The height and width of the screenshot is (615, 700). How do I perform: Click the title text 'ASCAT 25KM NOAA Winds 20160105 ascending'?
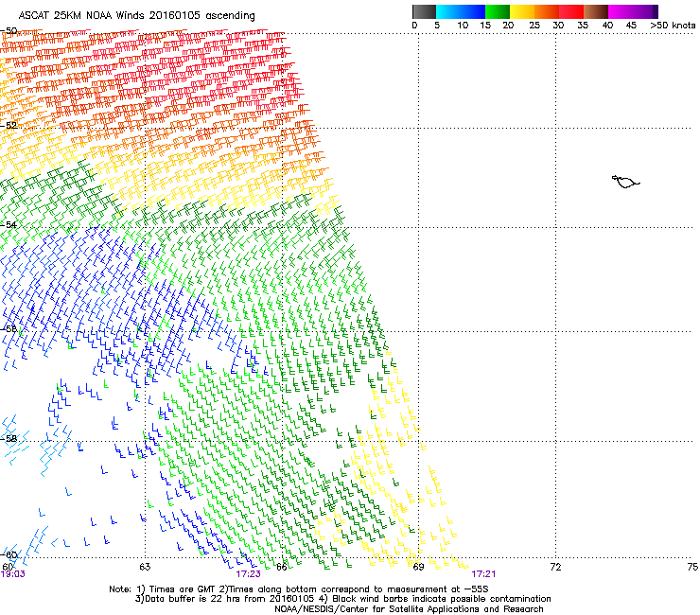coord(136,16)
